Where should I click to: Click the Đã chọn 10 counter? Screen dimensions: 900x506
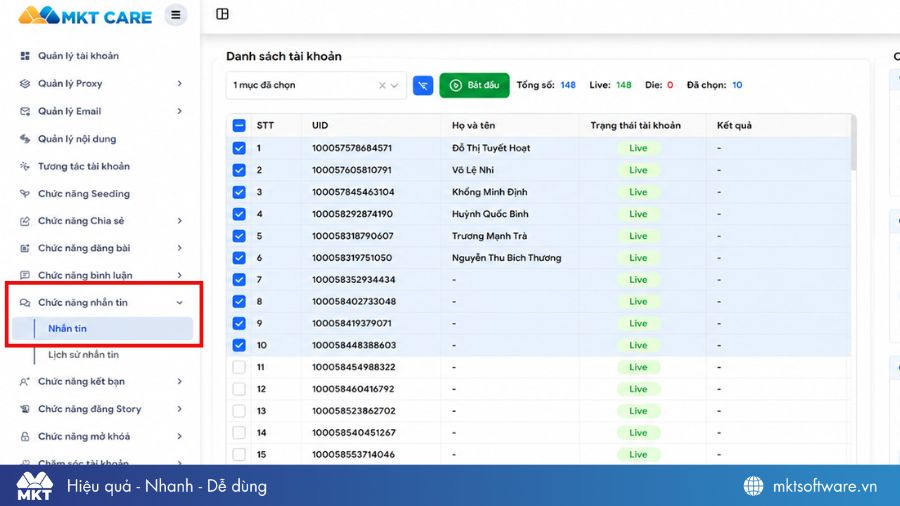[x=715, y=85]
